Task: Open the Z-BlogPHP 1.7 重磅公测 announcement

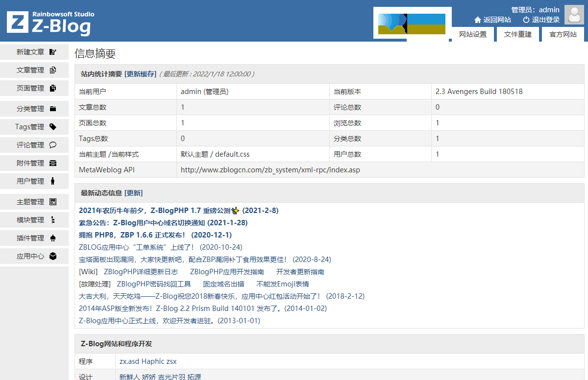Action: [178, 211]
